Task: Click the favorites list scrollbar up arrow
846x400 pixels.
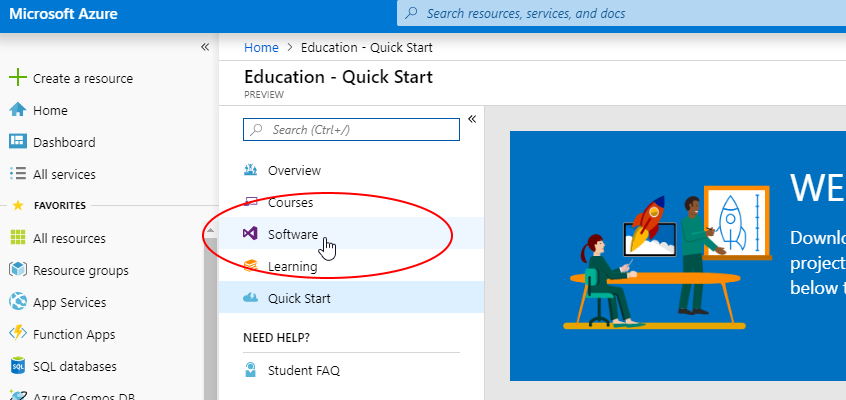Action: pos(210,230)
